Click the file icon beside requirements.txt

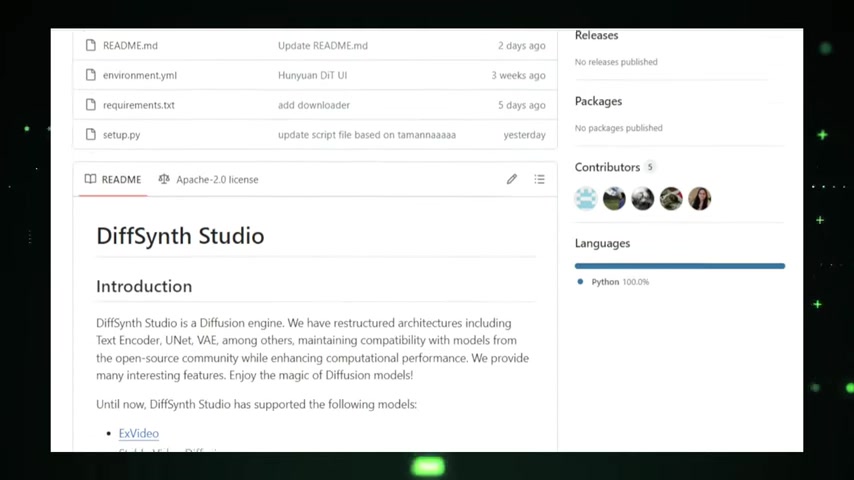90,105
